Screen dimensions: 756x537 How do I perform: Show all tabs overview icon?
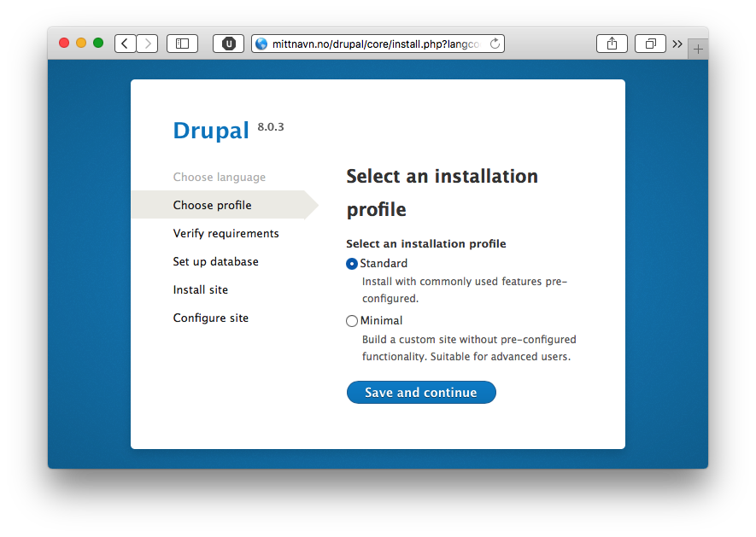pyautogui.click(x=650, y=44)
